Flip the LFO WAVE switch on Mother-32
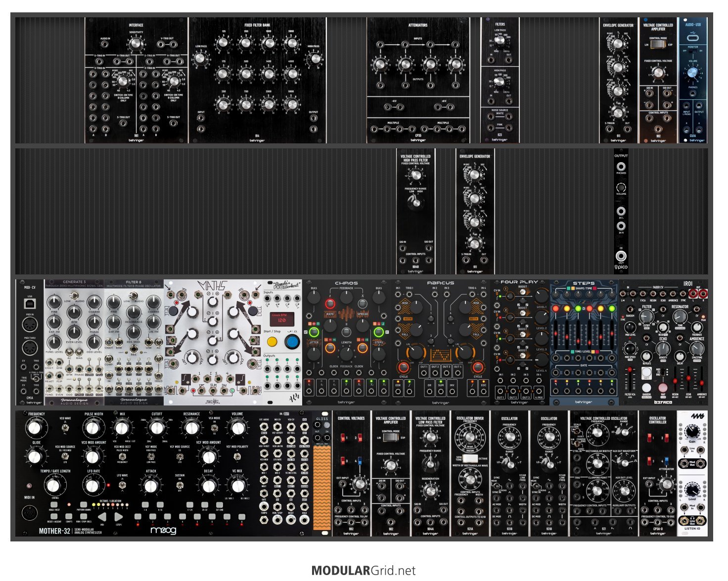Viewport: 728px width, 581px height. pos(122,485)
